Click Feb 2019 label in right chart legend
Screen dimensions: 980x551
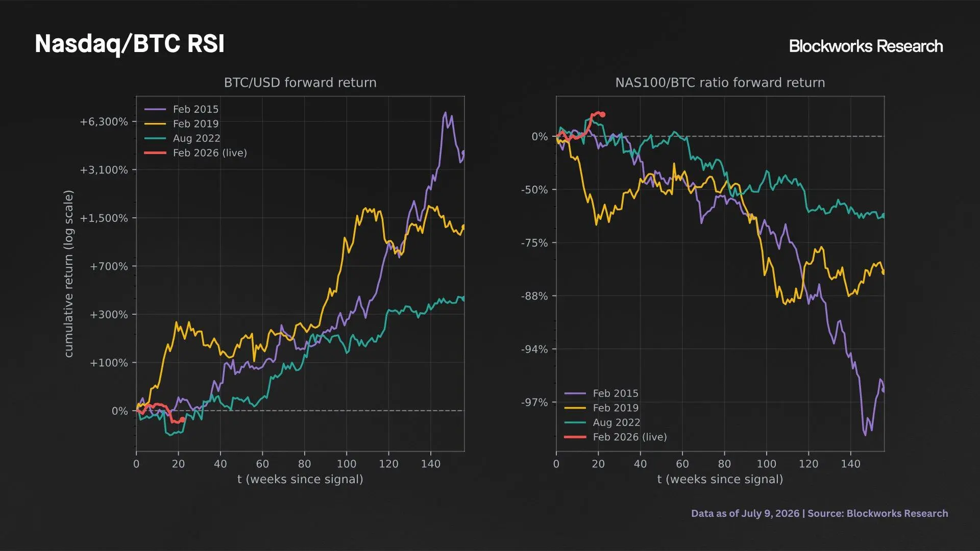[x=616, y=408]
